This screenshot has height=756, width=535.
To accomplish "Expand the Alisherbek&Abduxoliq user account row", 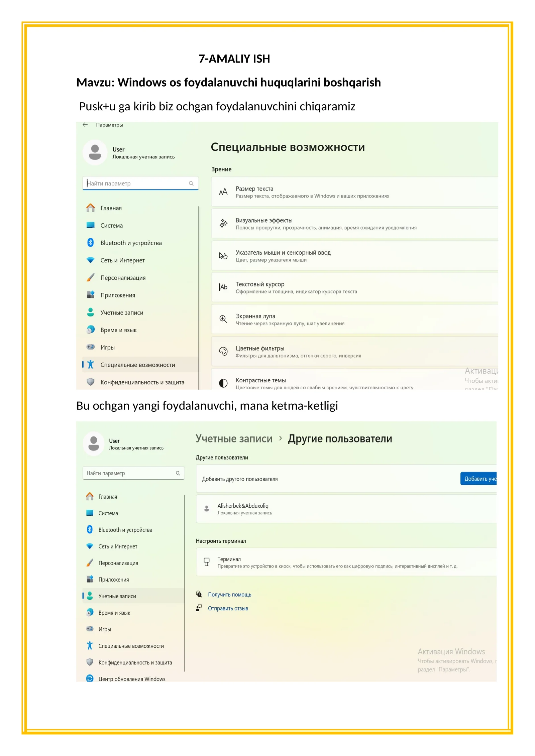I will pyautogui.click(x=346, y=509).
